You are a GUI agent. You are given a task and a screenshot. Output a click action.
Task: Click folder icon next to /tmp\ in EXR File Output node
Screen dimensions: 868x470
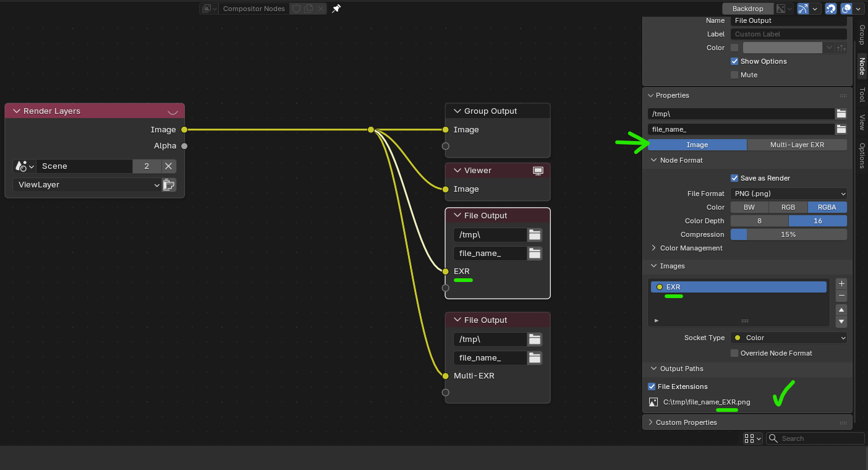[x=535, y=235]
